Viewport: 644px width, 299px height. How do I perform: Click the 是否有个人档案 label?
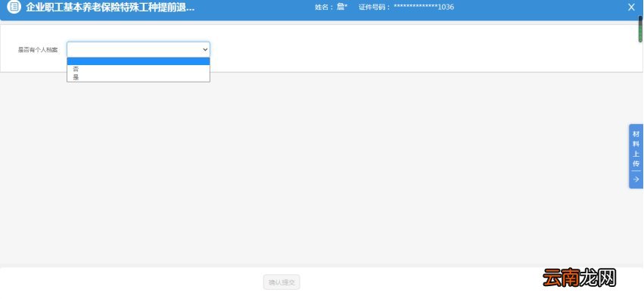point(38,50)
